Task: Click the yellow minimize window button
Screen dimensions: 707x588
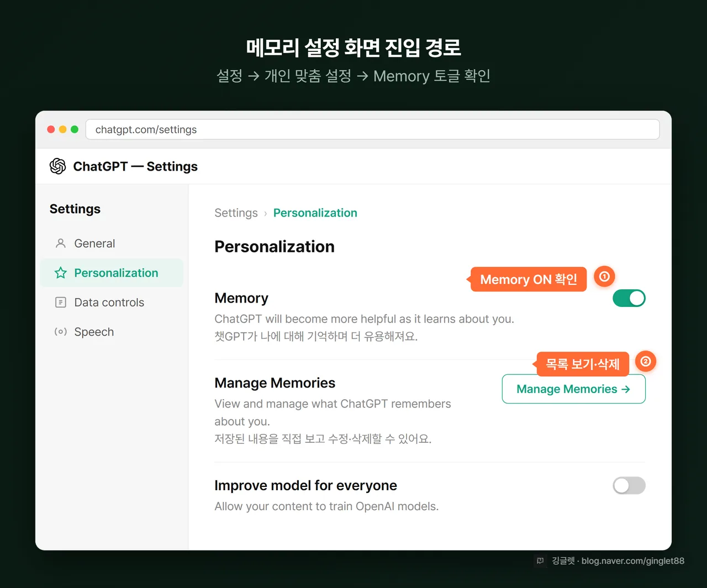Action: click(x=63, y=129)
